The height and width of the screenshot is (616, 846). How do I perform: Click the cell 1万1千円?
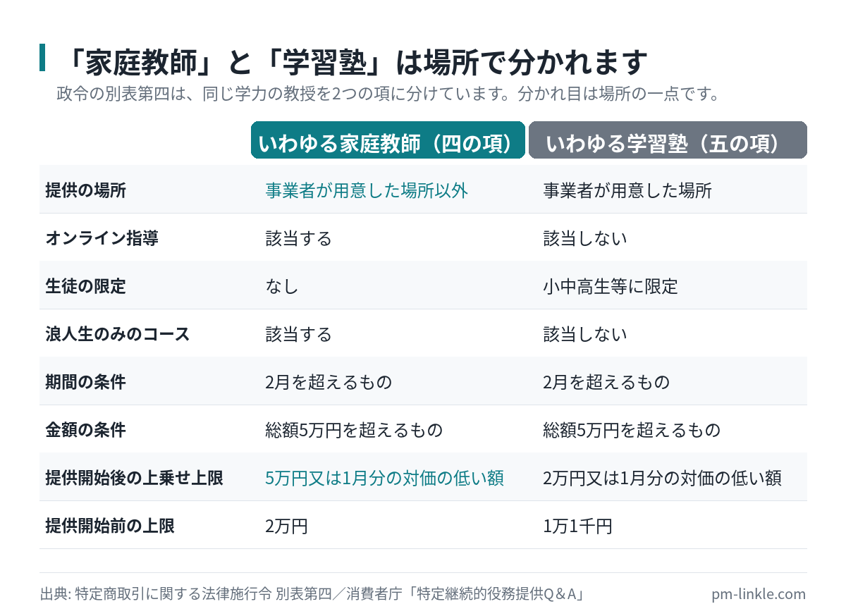point(577,525)
